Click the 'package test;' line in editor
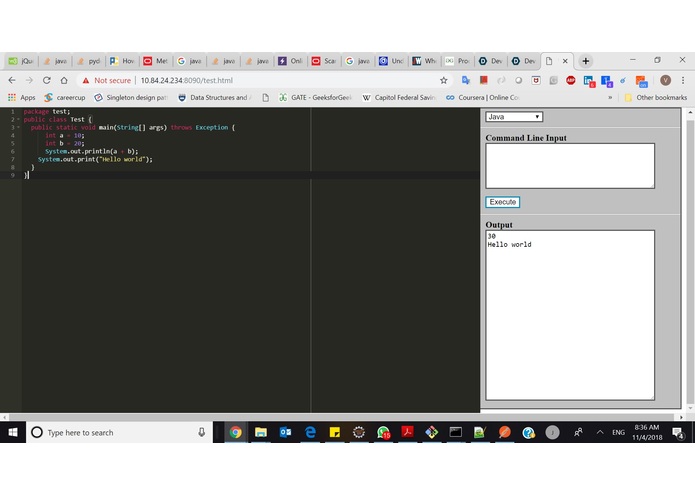The image size is (695, 494). pos(47,112)
